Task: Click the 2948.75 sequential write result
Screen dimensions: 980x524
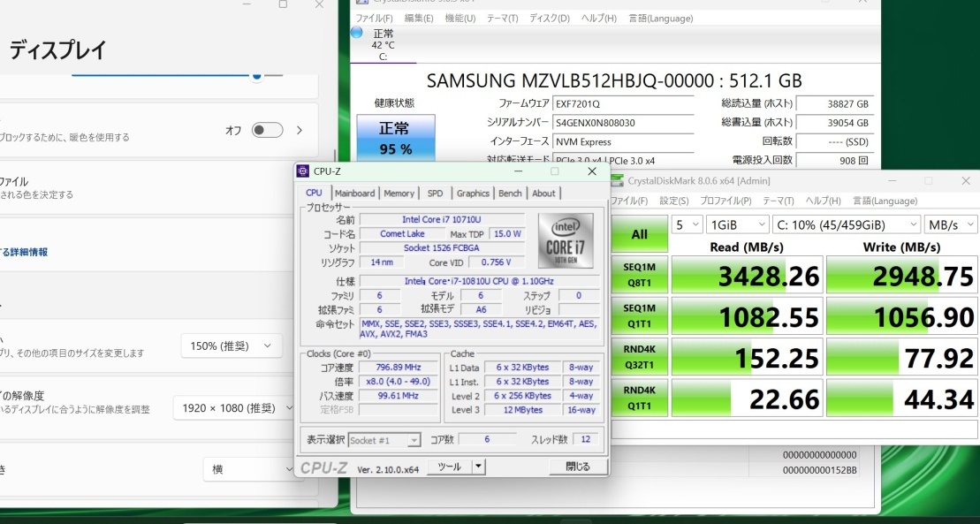Action: point(901,275)
